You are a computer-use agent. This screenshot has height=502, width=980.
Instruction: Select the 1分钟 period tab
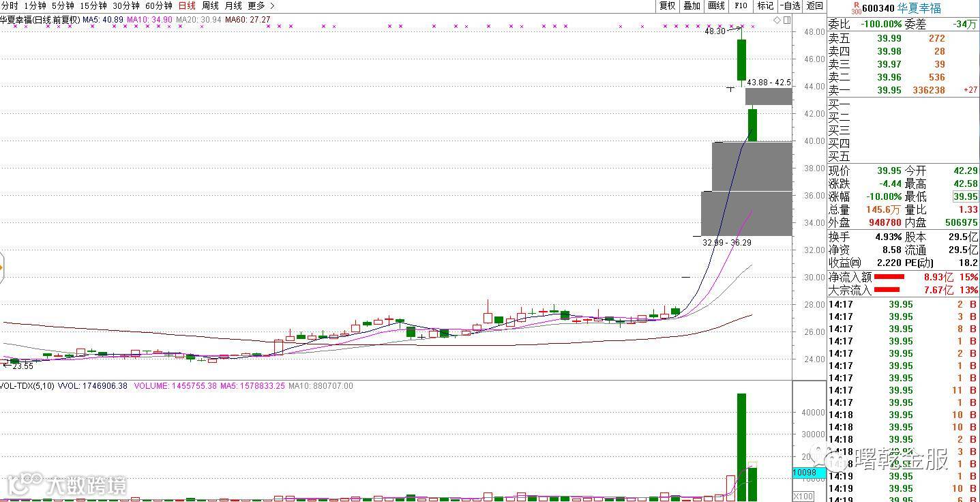35,5
